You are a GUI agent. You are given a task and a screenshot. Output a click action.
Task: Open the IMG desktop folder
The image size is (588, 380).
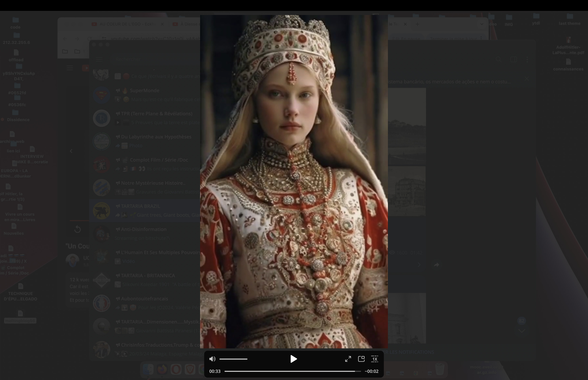(x=509, y=20)
